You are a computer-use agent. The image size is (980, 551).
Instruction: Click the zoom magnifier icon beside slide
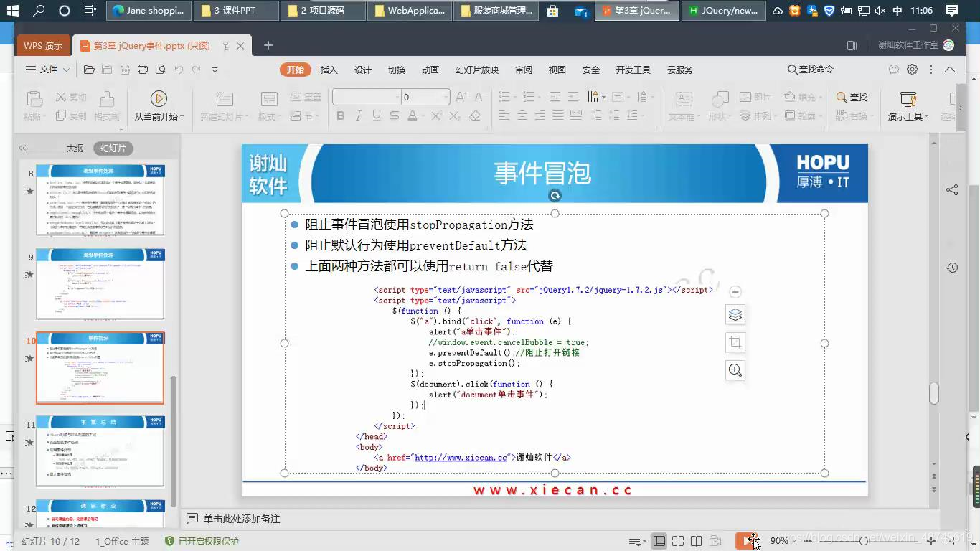click(735, 370)
